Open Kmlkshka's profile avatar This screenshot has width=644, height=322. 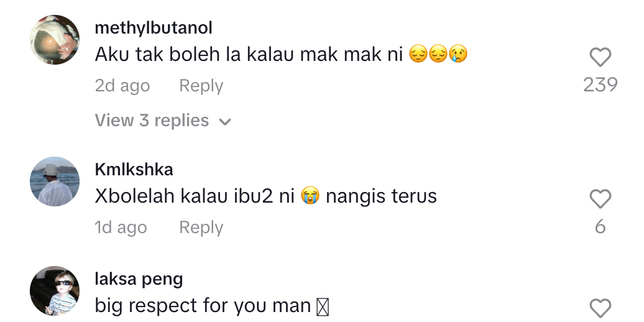(55, 181)
